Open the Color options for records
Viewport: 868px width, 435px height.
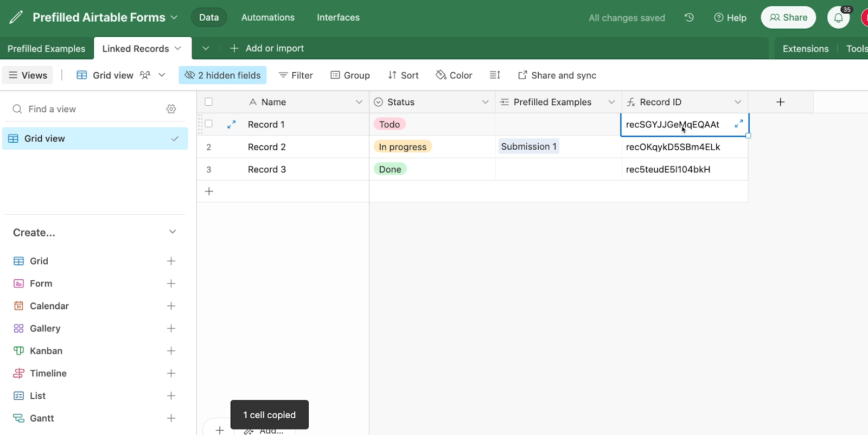[454, 75]
